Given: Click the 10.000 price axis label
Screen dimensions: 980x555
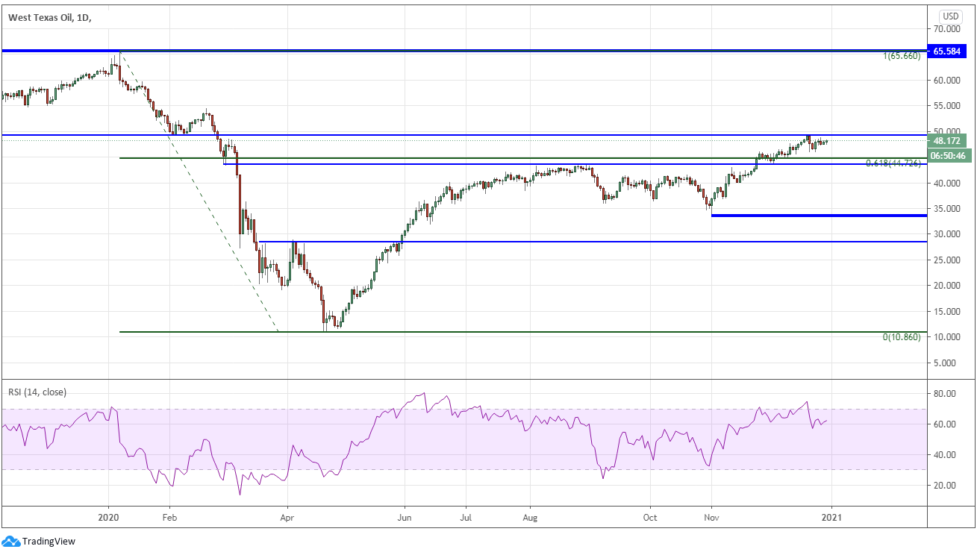Looking at the screenshot, I should 946,337.
